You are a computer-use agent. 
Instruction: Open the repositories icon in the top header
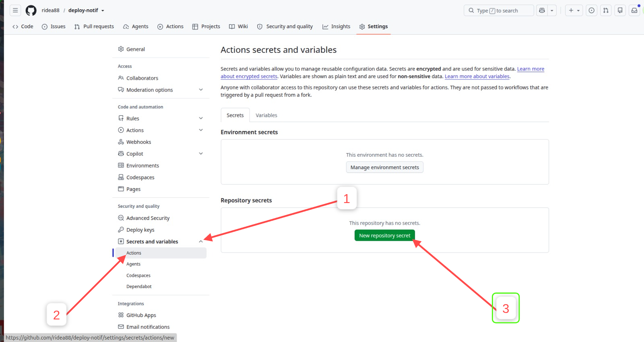(620, 10)
